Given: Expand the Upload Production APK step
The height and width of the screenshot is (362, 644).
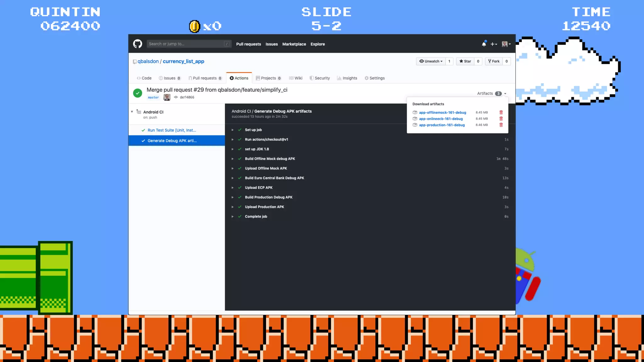Looking at the screenshot, I should click(233, 207).
